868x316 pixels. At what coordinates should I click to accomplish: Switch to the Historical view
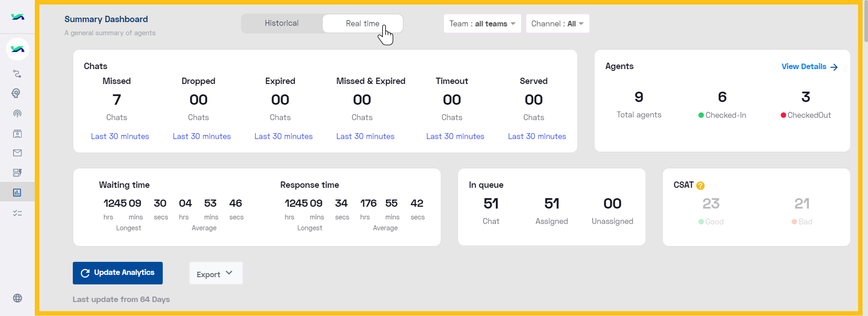point(282,23)
